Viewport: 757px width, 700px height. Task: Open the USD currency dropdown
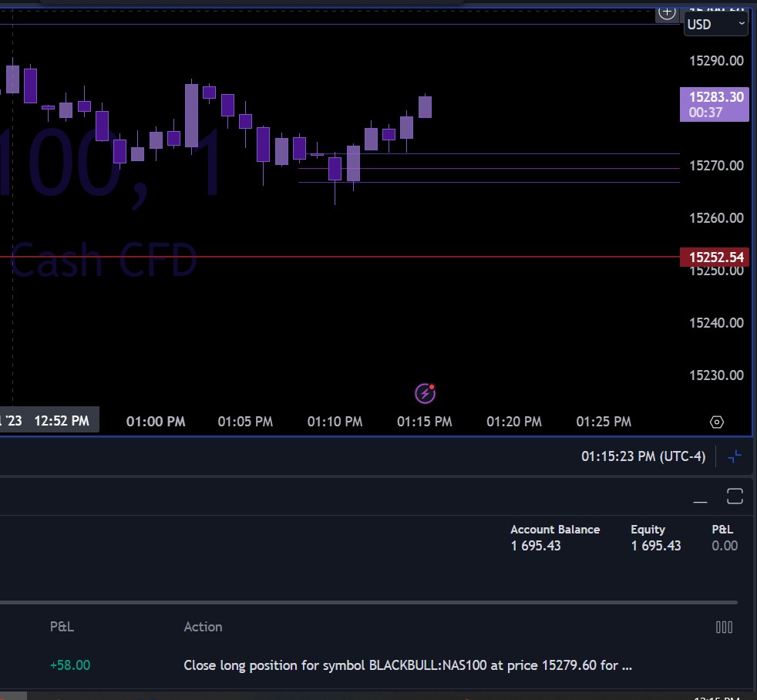[x=716, y=24]
